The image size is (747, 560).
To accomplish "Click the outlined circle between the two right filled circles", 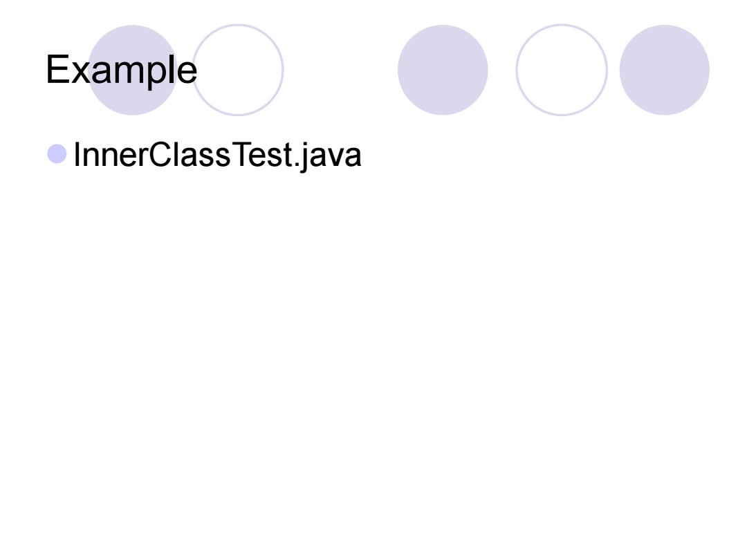I will [561, 70].
